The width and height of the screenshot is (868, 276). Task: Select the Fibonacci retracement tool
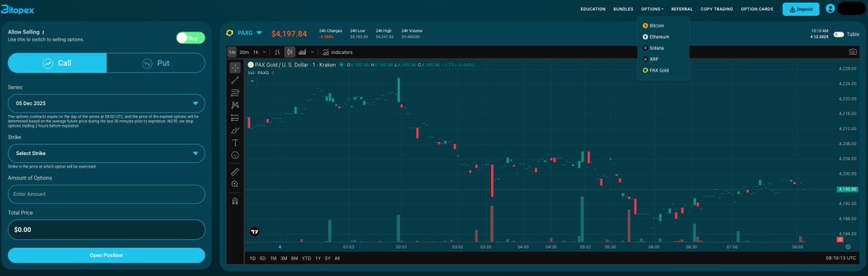pyautogui.click(x=235, y=93)
